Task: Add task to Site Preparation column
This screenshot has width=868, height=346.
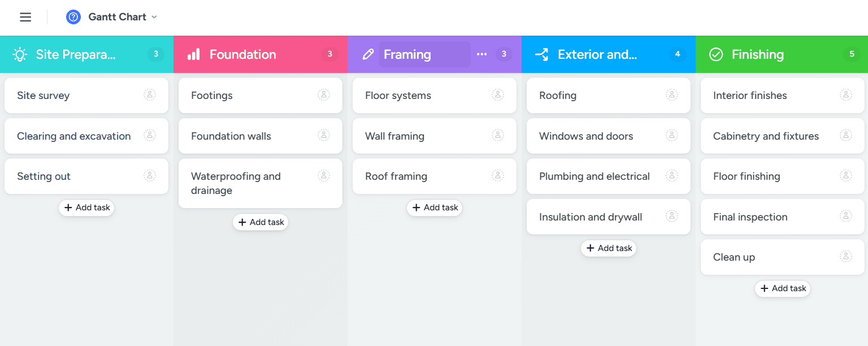Action: point(86,207)
